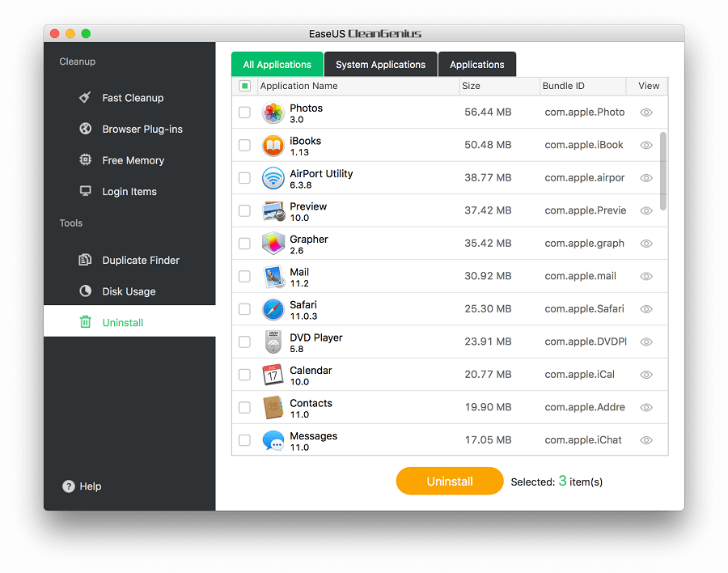
Task: Select the Safari checkbox
Action: 244,309
